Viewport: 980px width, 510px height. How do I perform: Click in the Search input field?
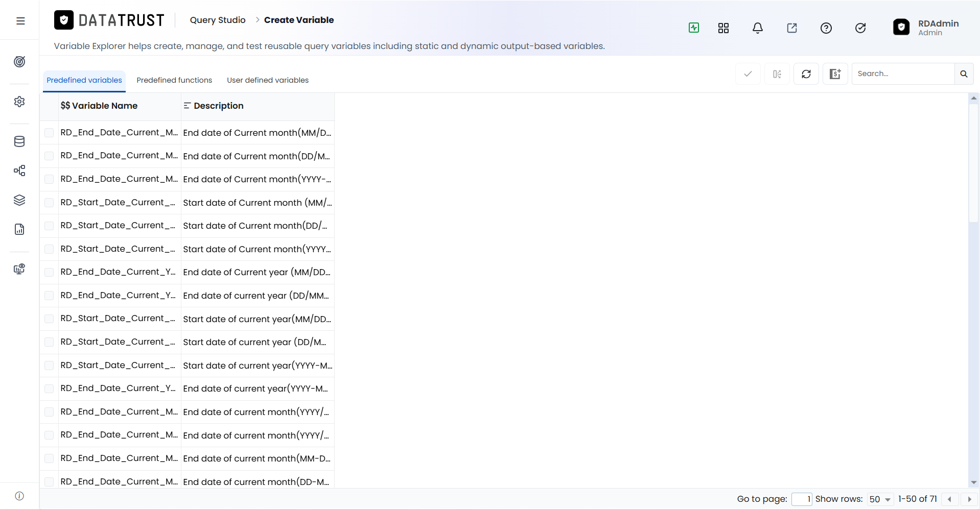tap(903, 74)
